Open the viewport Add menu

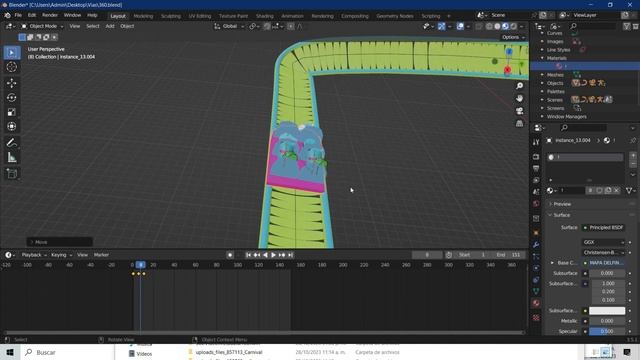point(110,26)
